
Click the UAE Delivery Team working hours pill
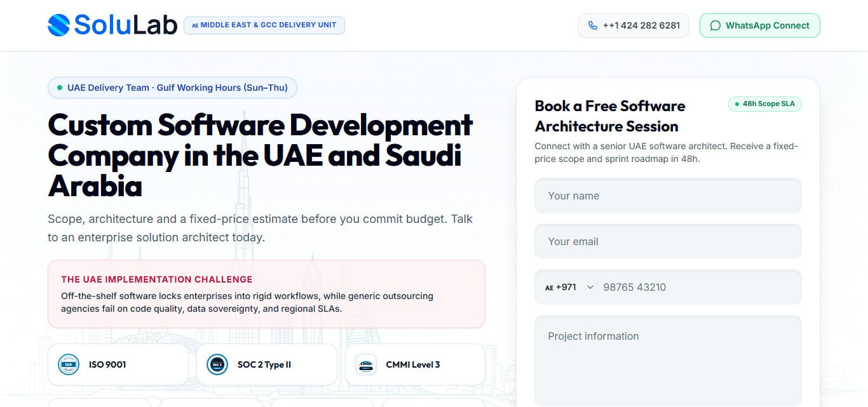pyautogui.click(x=172, y=88)
